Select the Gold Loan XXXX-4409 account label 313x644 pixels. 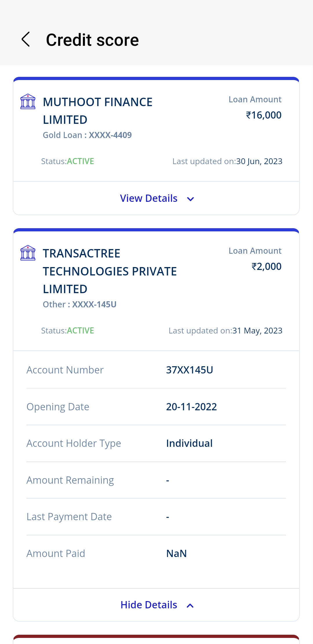[87, 135]
